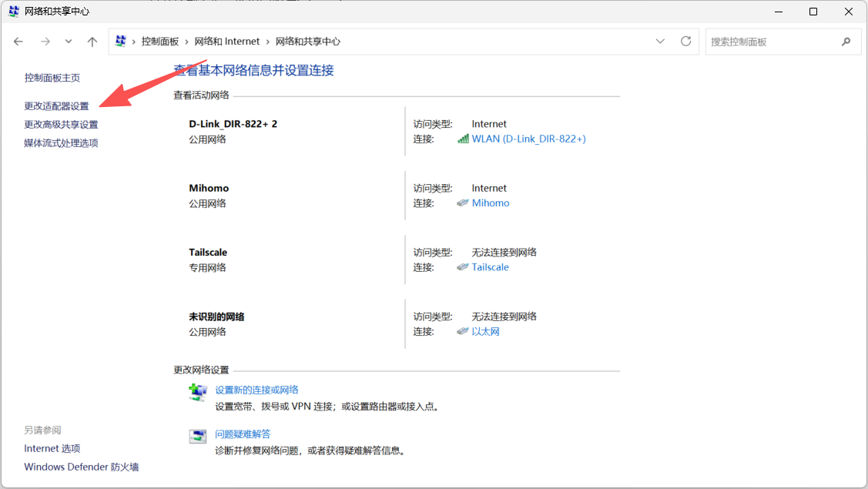The image size is (868, 489).
Task: Expand the chevron after 网络和 Internet
Action: click(x=267, y=42)
